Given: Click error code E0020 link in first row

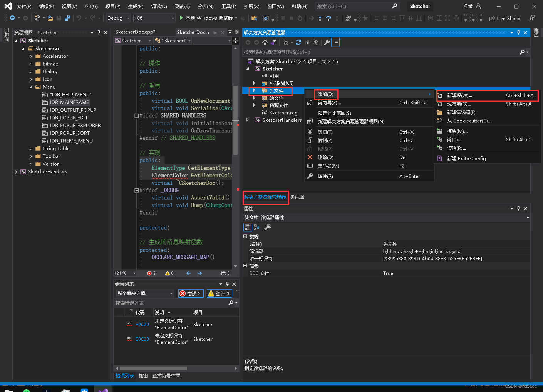Looking at the screenshot, I should (142, 325).
